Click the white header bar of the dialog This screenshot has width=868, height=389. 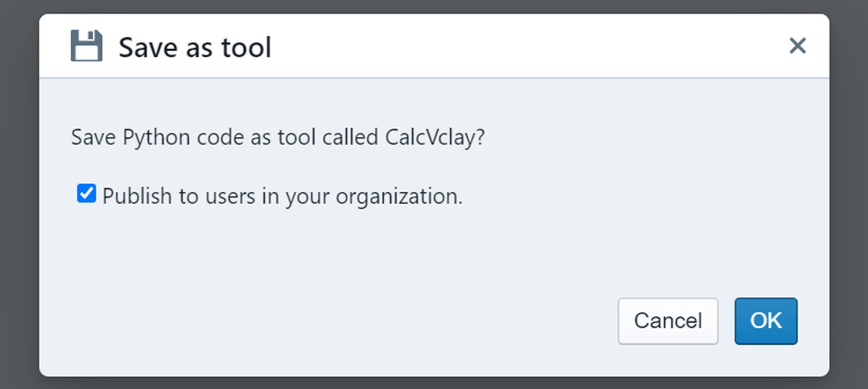(x=497, y=46)
